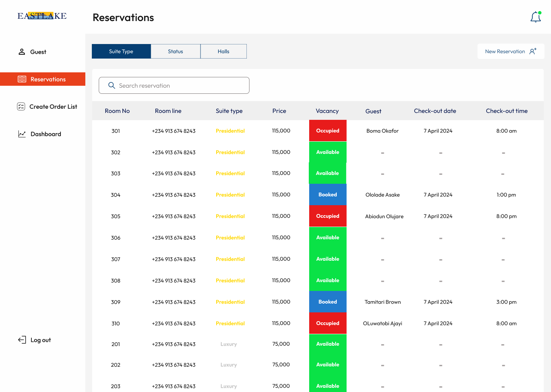
Task: Click room number 304
Action: click(116, 195)
